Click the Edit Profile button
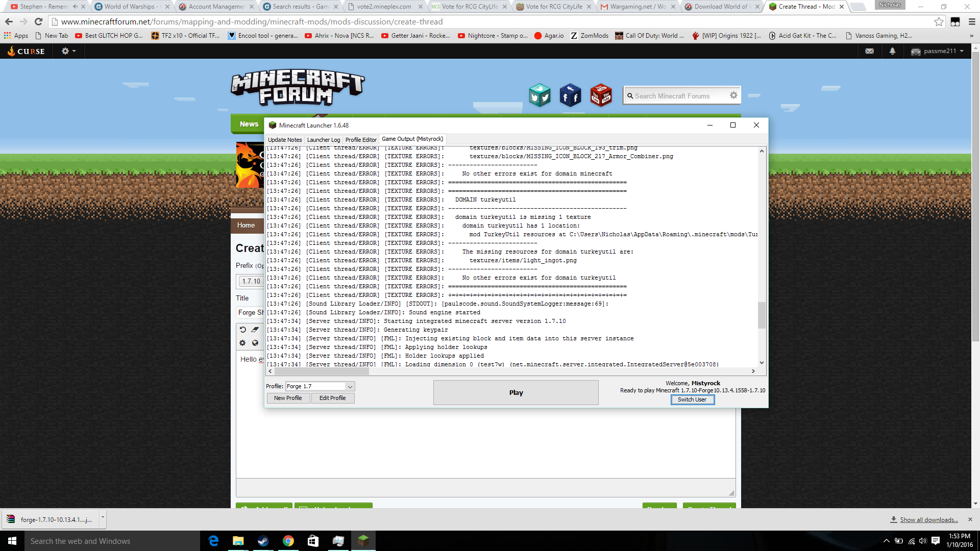 click(x=332, y=397)
